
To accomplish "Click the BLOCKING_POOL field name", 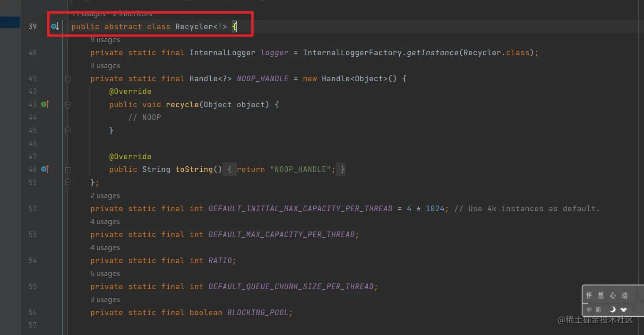I will 258,313.
